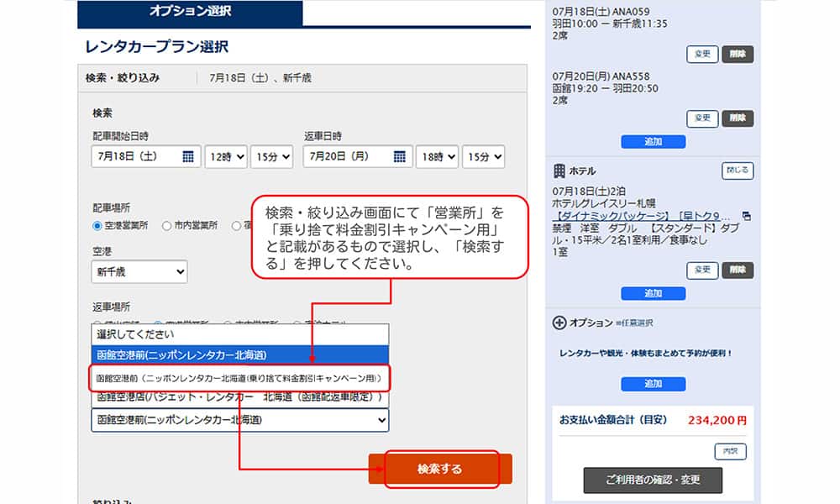
Task: Click the hotel building icon
Action: (x=559, y=171)
